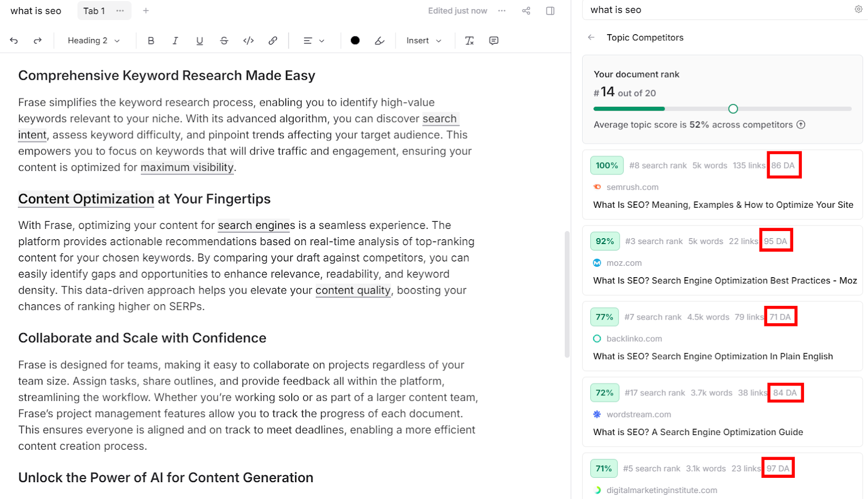Click the 'Content Optimization' heading highlight

point(86,199)
